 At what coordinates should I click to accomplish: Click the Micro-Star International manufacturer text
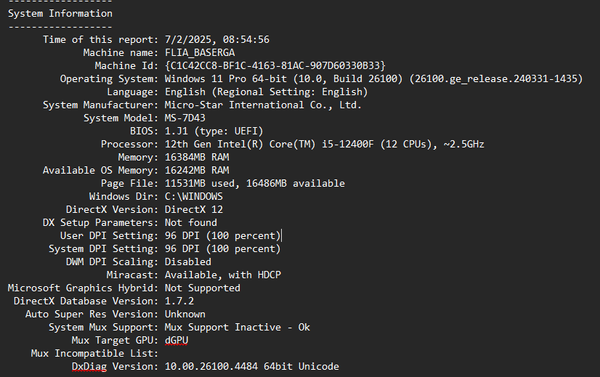pyautogui.click(x=263, y=105)
